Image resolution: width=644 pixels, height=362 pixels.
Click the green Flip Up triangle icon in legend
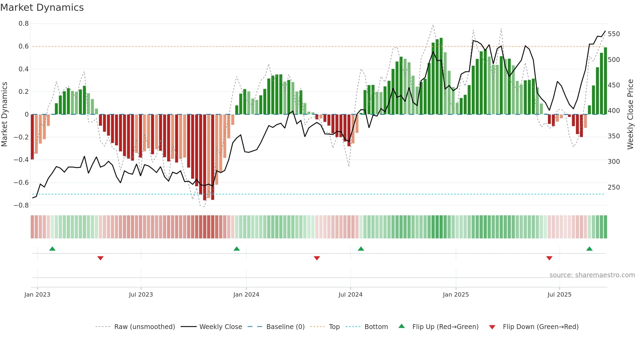[402, 326]
